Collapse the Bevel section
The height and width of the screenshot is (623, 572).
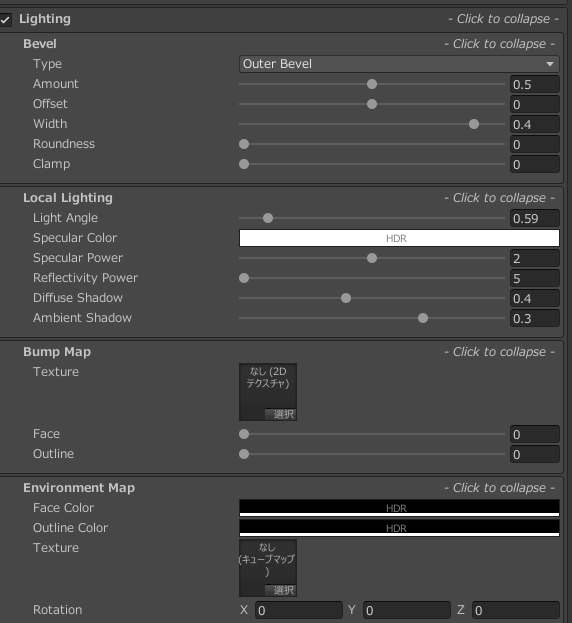click(499, 44)
